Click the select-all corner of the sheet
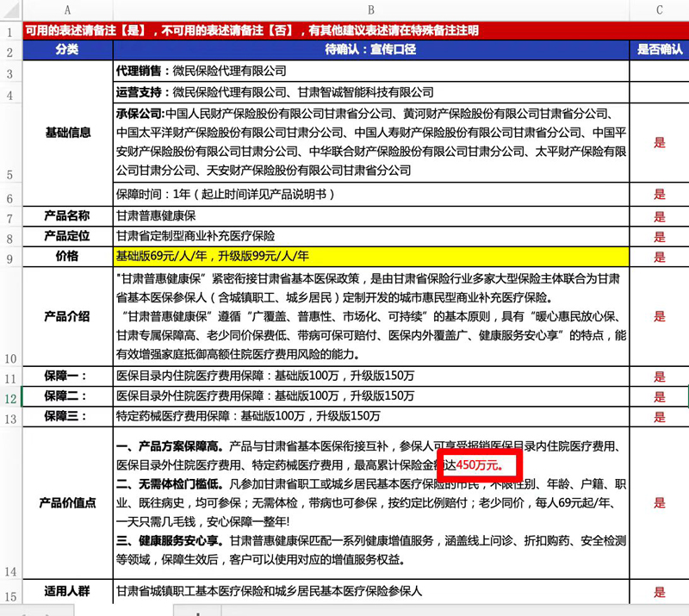This screenshot has width=689, height=616. pyautogui.click(x=9, y=9)
